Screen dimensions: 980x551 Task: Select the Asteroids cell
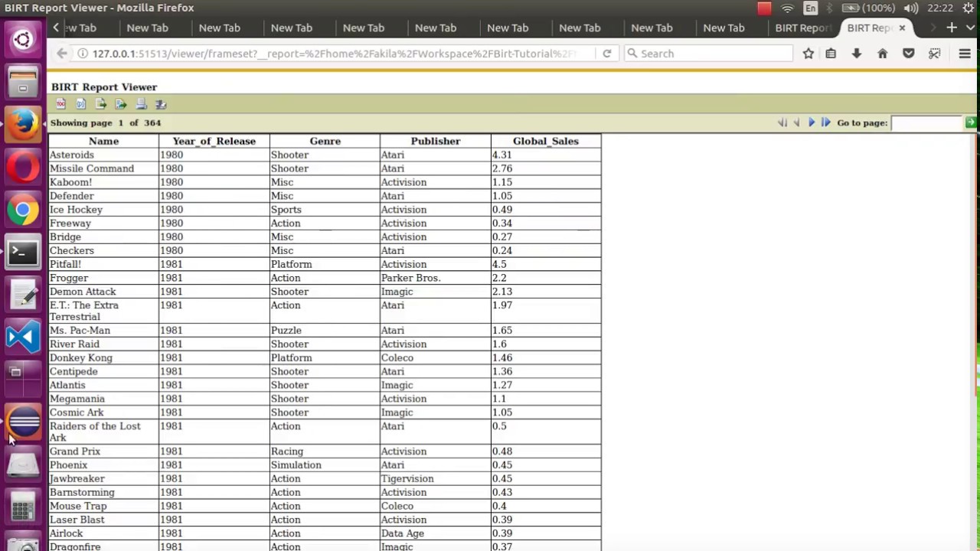tap(103, 155)
